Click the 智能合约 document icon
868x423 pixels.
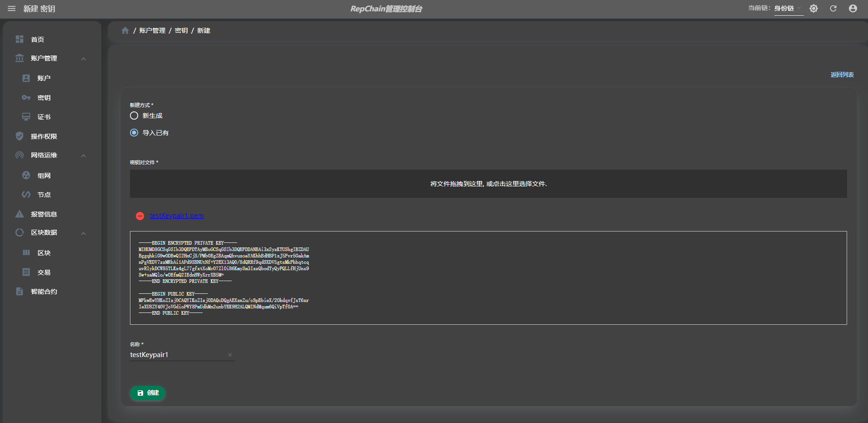[20, 291]
